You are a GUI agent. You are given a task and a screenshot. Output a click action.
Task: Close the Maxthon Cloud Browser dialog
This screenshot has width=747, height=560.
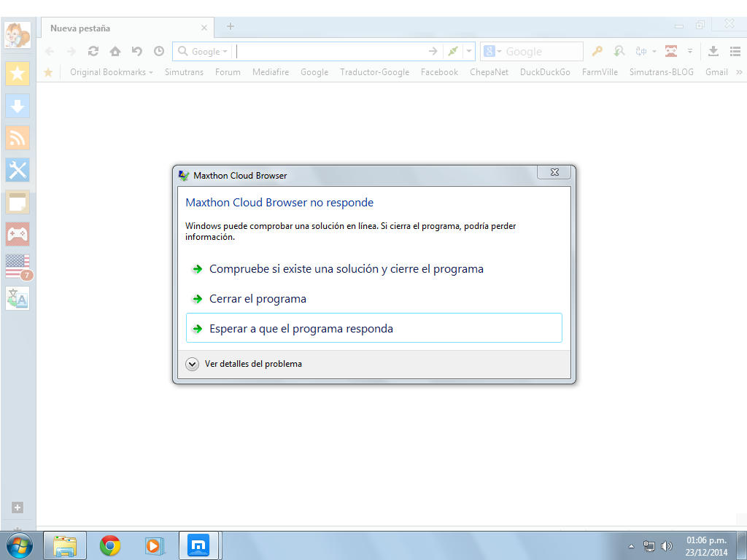click(554, 172)
